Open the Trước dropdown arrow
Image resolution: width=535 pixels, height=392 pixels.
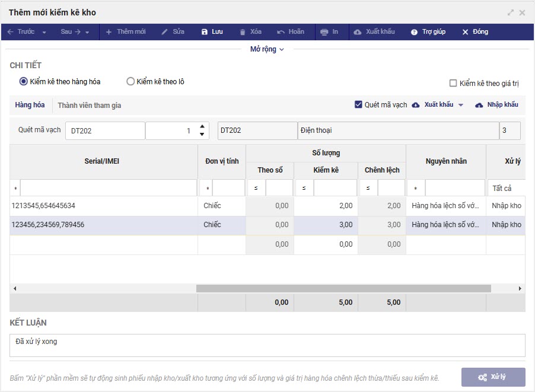[44, 32]
